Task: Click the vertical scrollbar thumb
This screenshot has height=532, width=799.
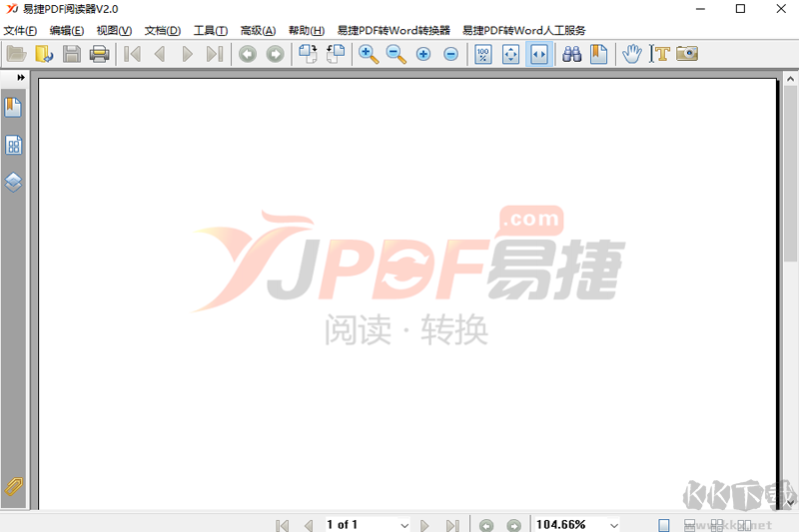Action: (790, 174)
